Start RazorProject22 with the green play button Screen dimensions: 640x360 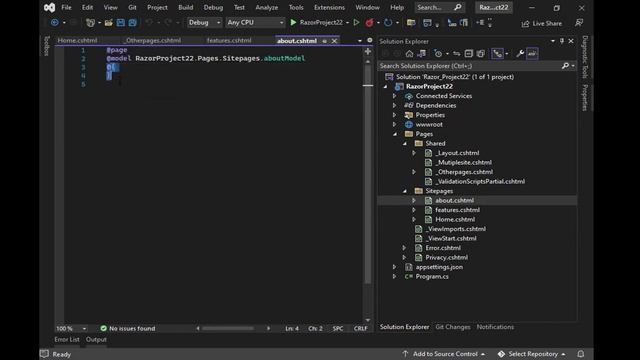[x=293, y=22]
